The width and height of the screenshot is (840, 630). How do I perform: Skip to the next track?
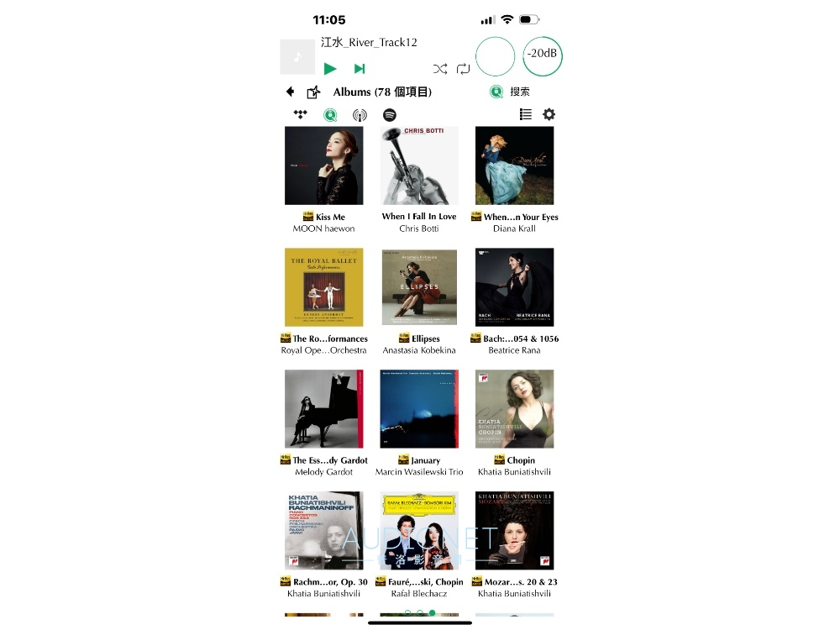click(360, 69)
